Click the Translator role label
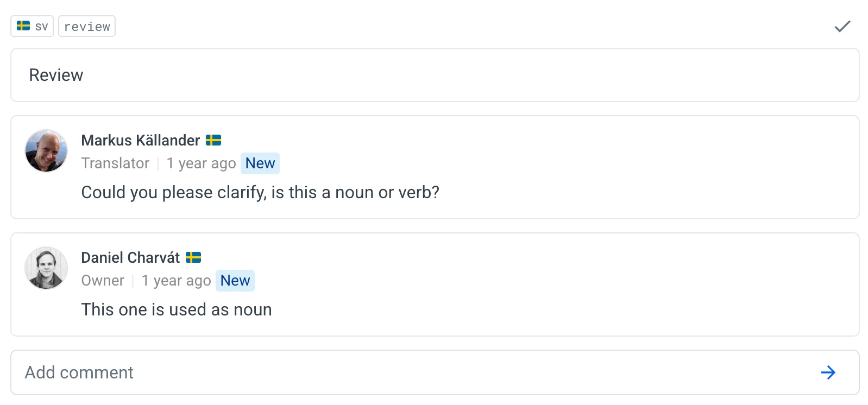868x405 pixels. click(115, 163)
